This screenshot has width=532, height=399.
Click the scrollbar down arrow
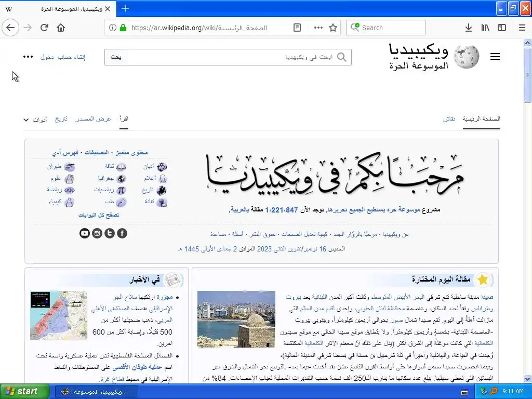tap(527, 379)
